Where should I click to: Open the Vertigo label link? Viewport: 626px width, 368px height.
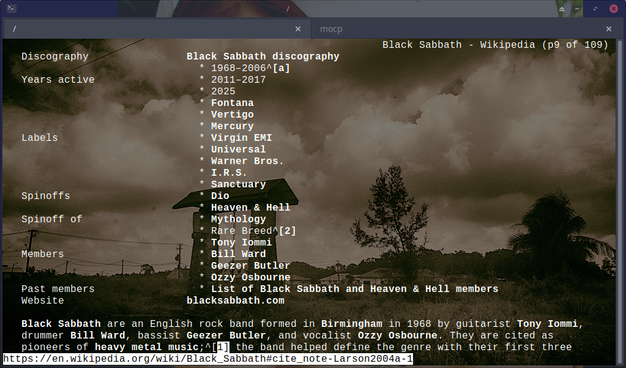click(232, 115)
